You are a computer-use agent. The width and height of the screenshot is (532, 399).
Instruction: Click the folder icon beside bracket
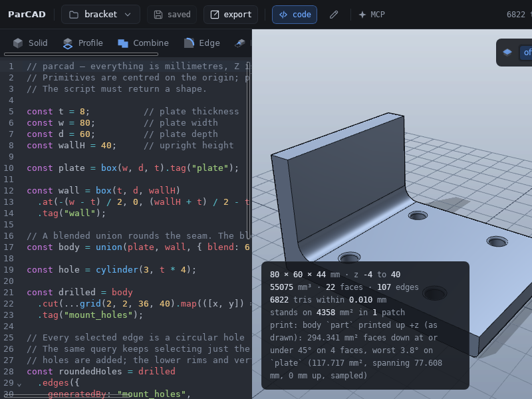pos(74,15)
